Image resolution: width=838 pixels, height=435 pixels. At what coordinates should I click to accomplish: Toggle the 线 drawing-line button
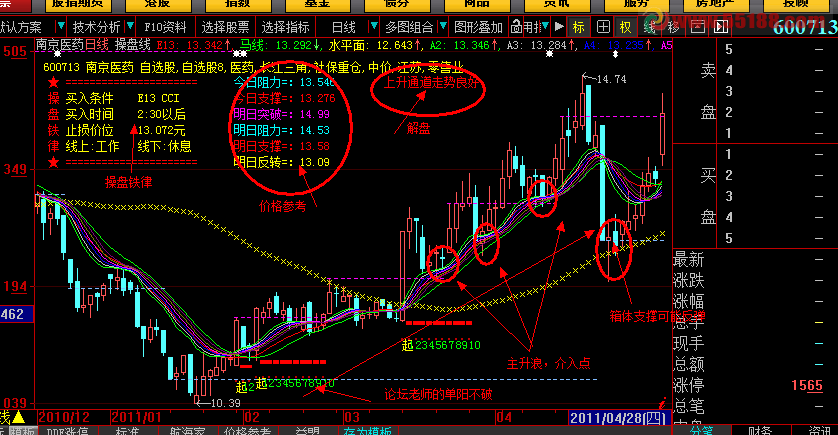tap(649, 27)
